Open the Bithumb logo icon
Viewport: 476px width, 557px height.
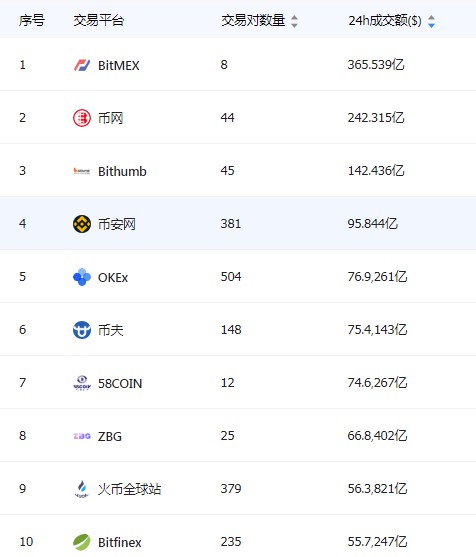click(x=82, y=171)
